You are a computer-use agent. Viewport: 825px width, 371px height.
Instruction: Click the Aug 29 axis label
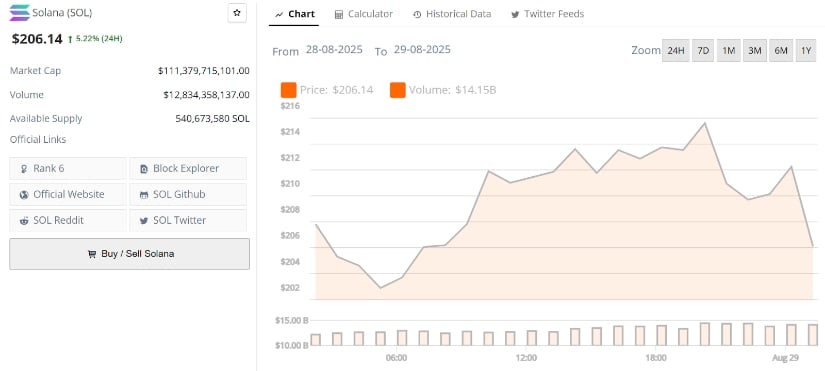tap(786, 358)
